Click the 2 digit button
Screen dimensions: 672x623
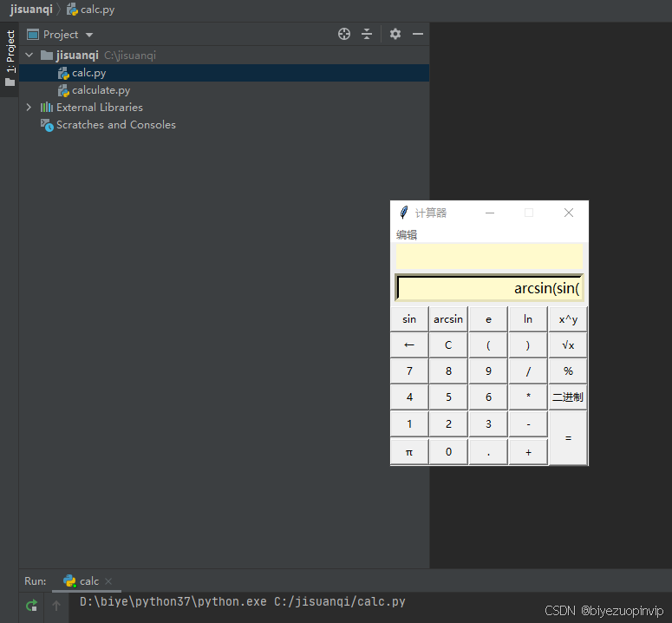[x=448, y=424]
